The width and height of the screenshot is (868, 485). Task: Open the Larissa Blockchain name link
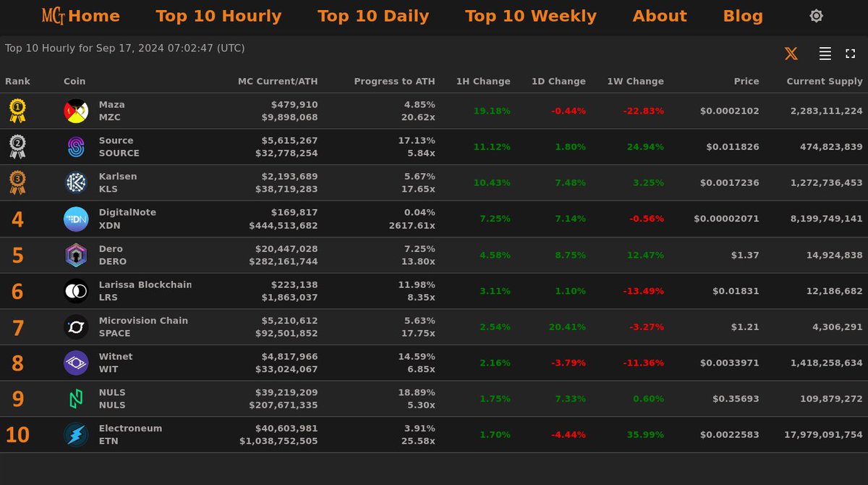coord(145,284)
